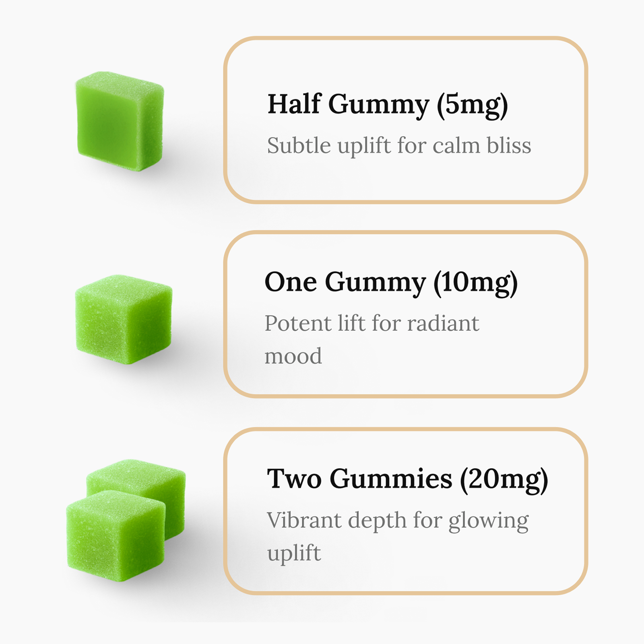Select the "Half Gummy (5mg)" heading

pyautogui.click(x=387, y=104)
